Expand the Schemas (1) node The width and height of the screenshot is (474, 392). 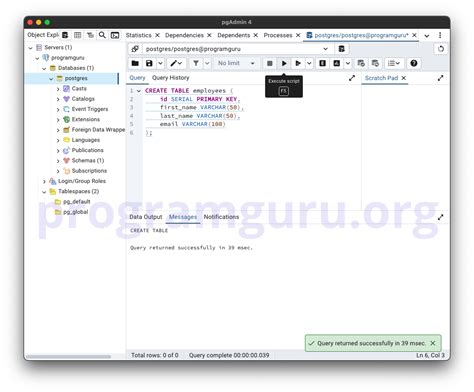(58, 161)
